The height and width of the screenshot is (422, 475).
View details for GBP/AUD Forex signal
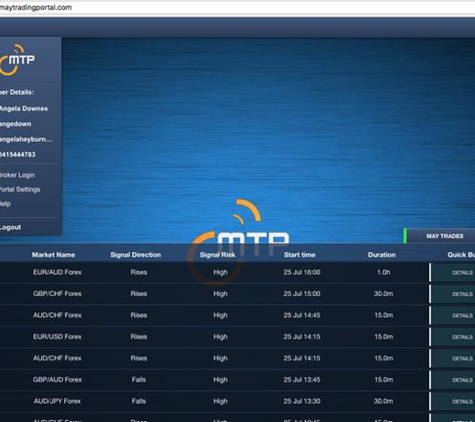point(462,380)
